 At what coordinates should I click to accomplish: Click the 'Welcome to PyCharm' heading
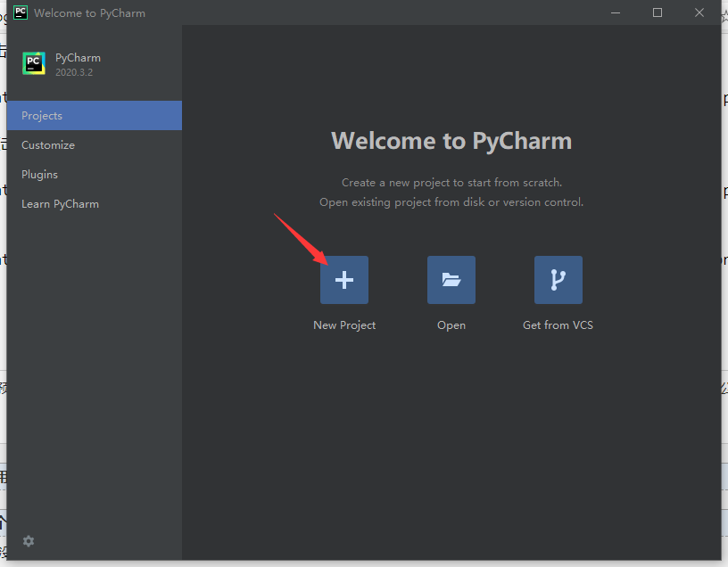coord(451,141)
